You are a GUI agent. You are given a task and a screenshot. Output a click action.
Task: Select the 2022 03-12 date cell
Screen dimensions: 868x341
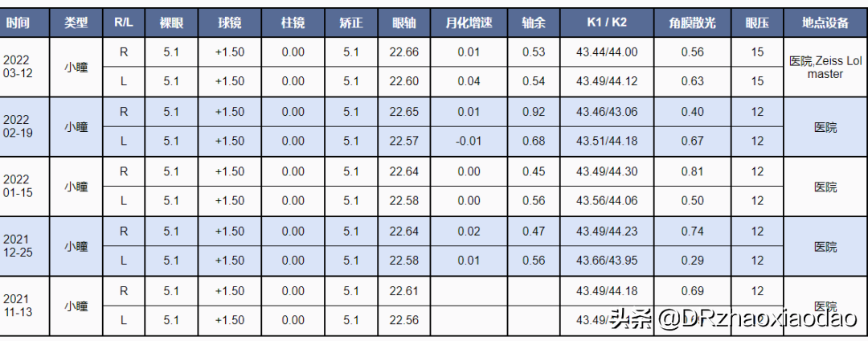click(x=18, y=67)
